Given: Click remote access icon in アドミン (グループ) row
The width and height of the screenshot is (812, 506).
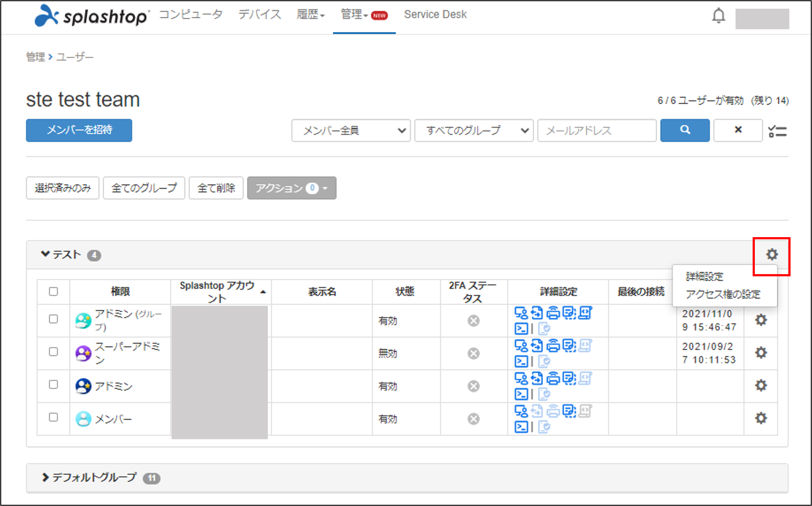Looking at the screenshot, I should 521,313.
